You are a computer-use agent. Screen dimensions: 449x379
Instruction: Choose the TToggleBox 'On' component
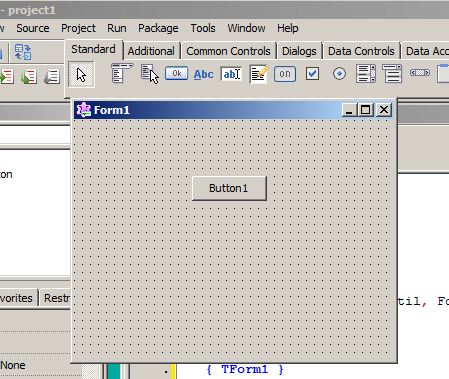click(x=285, y=74)
